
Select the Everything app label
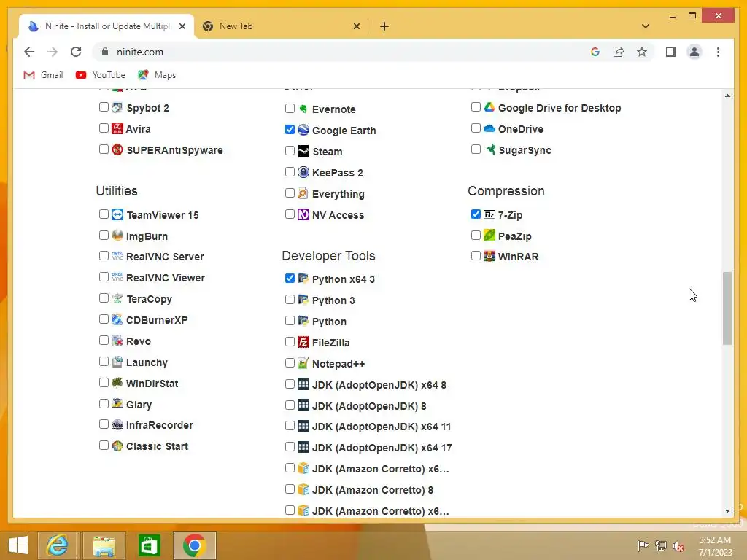pos(338,194)
